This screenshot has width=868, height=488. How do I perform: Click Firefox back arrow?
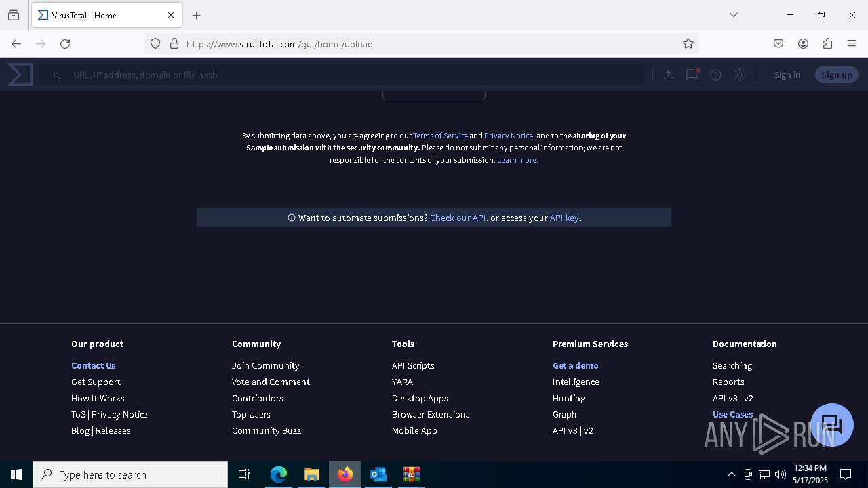click(16, 44)
